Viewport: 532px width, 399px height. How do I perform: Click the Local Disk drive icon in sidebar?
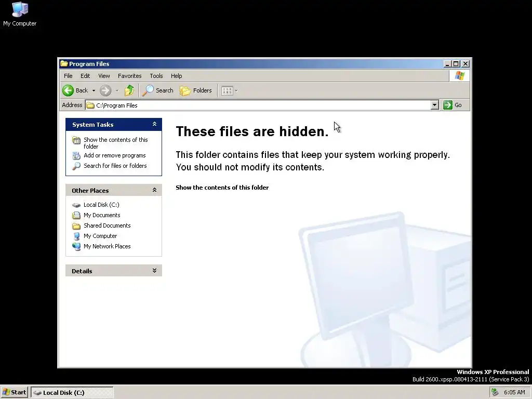click(76, 205)
